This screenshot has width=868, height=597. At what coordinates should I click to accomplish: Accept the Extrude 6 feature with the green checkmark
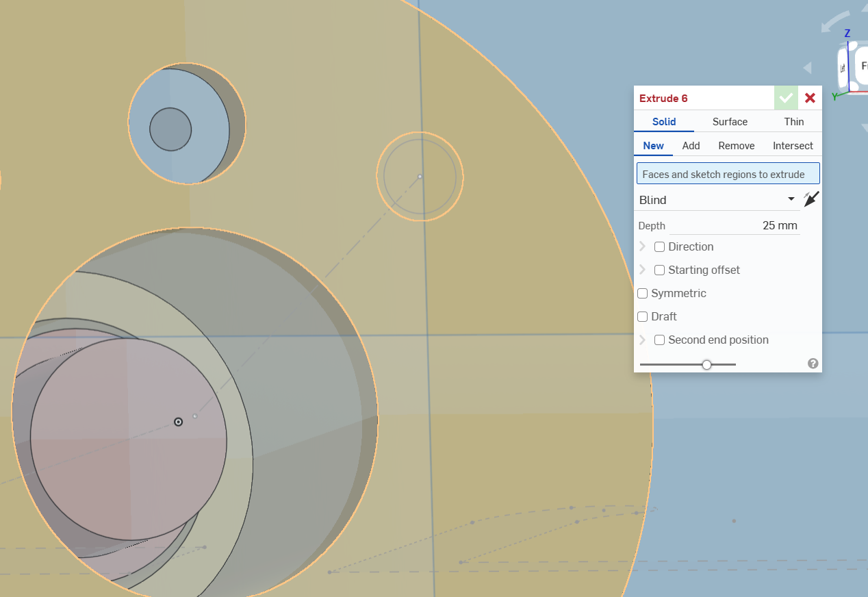(x=786, y=98)
